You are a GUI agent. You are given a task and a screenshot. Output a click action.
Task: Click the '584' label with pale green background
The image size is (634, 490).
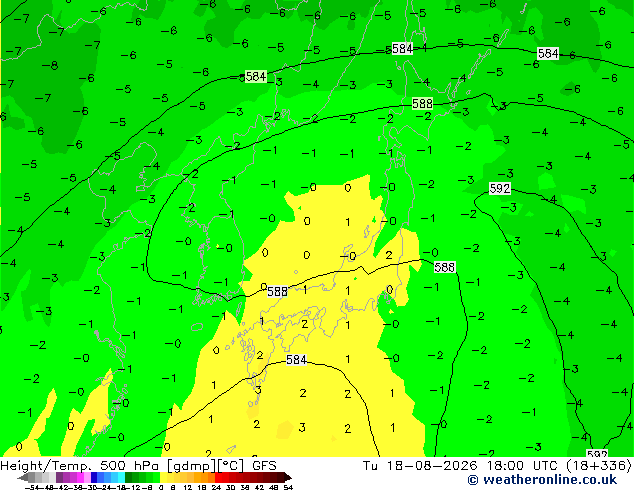(x=256, y=76)
